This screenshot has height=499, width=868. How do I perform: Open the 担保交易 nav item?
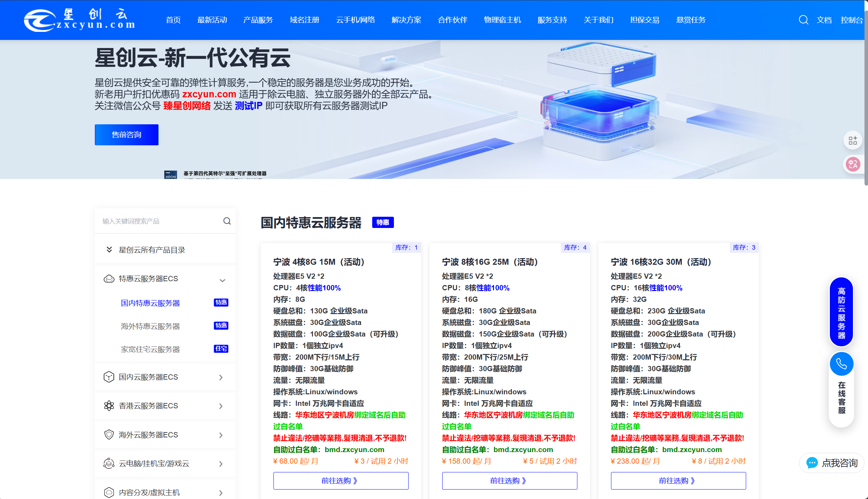click(645, 20)
